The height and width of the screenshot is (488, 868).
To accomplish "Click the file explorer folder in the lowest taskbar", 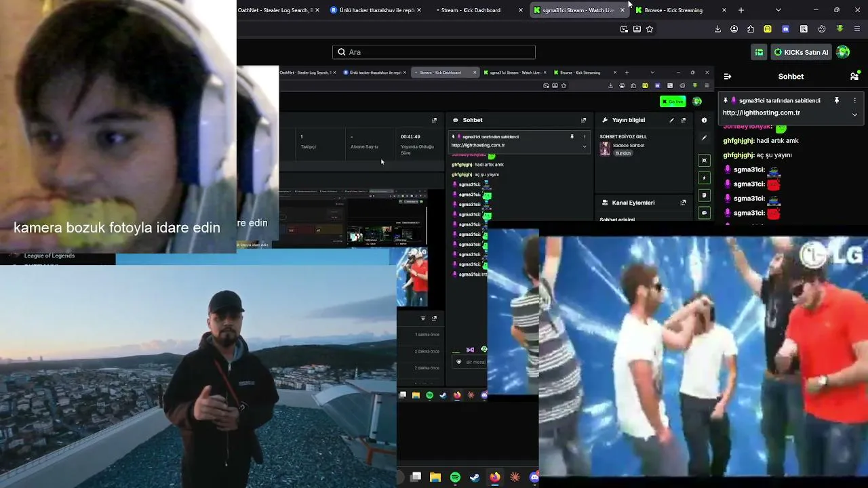I will [435, 477].
